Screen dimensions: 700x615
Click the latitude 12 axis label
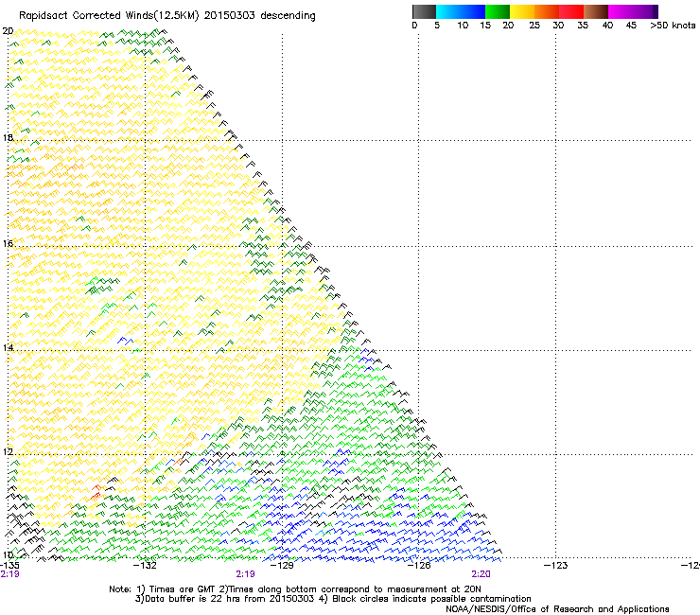coord(8,452)
